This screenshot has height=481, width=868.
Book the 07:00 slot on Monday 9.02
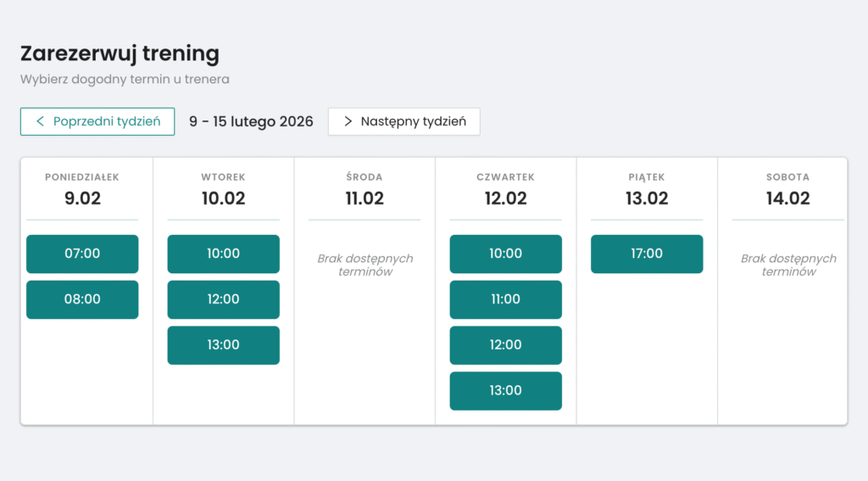click(82, 254)
